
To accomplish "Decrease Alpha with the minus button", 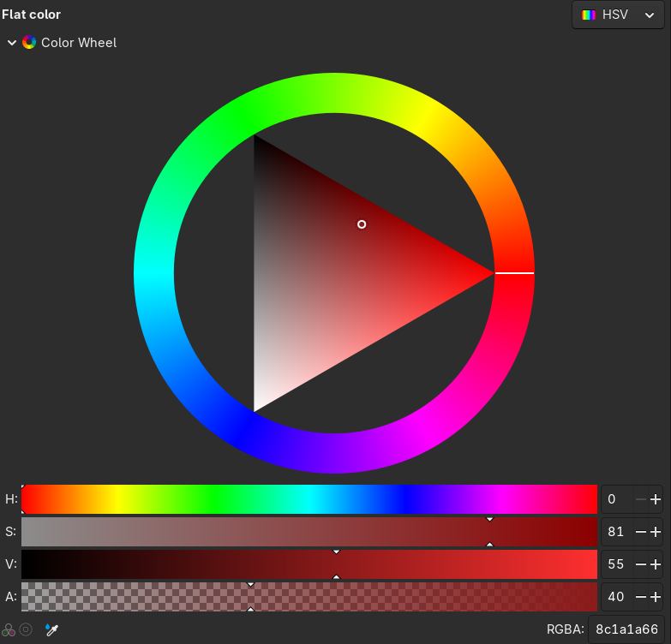I will point(640,597).
